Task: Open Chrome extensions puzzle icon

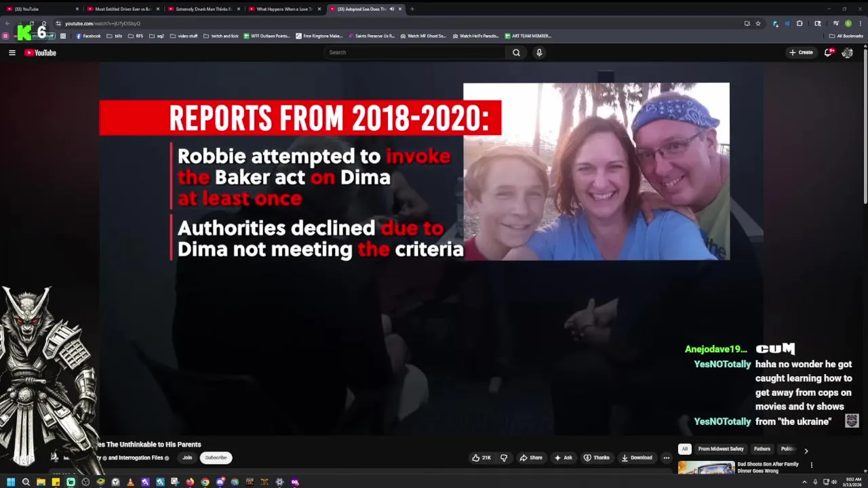Action: [x=800, y=23]
